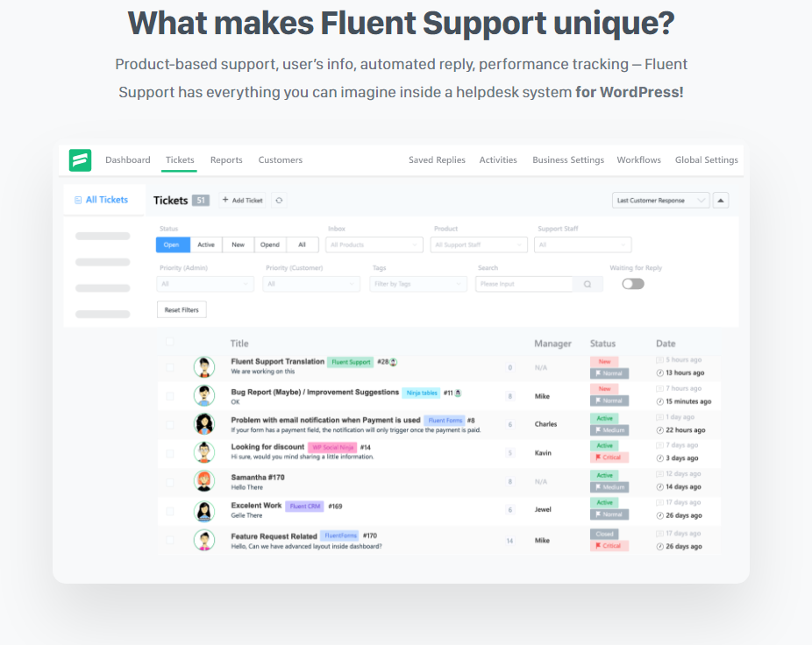Viewport: 812px width, 645px height.
Task: Click avatar of Looking for discount ticket
Action: [x=204, y=452]
